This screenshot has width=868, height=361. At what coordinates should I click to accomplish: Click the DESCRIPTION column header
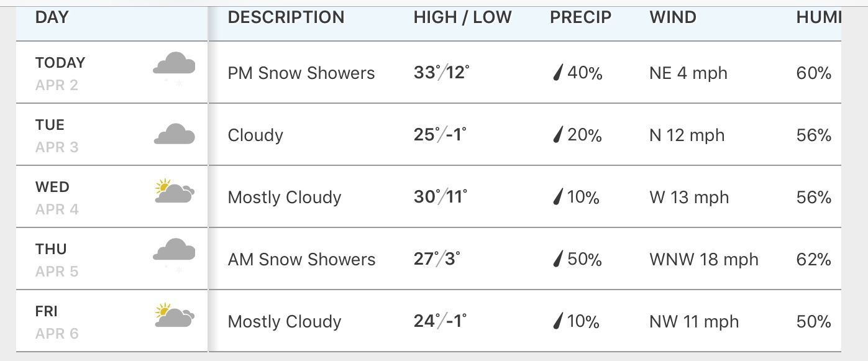coord(286,17)
